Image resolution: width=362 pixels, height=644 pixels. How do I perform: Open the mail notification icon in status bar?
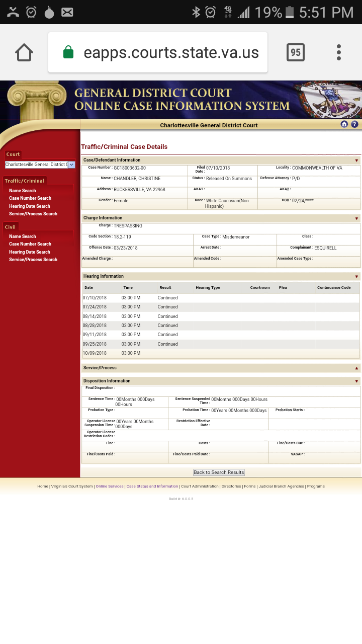[x=67, y=12]
